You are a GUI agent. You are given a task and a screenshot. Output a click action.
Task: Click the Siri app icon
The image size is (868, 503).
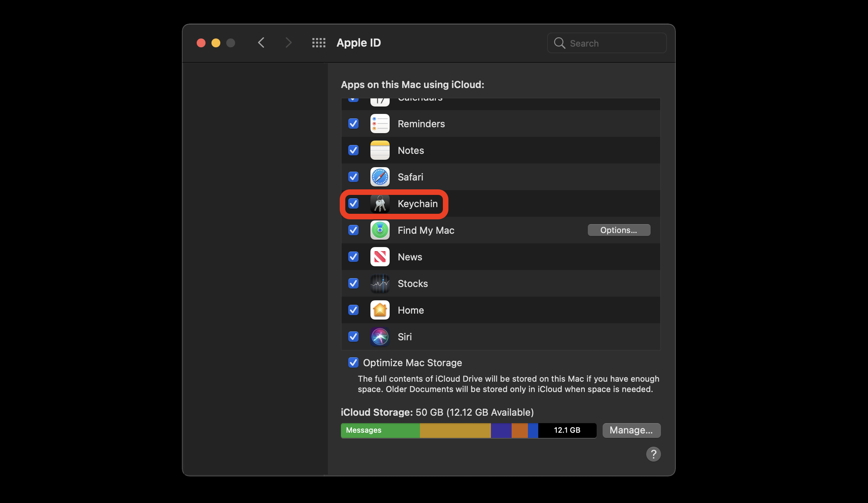(380, 336)
